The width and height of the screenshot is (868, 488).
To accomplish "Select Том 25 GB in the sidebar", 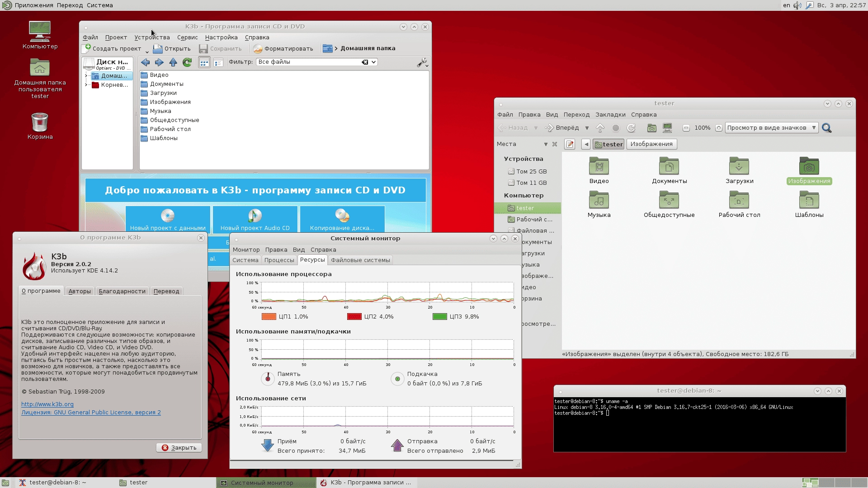I will point(527,172).
